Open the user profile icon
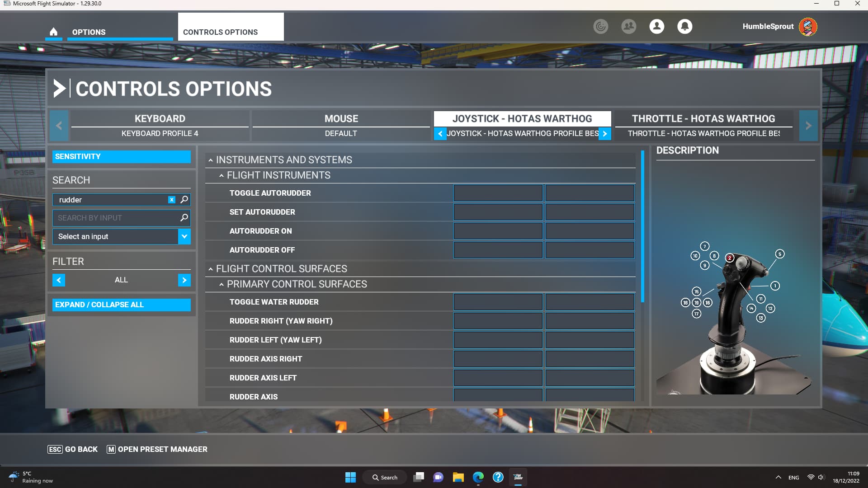This screenshot has width=868, height=488. point(656,26)
